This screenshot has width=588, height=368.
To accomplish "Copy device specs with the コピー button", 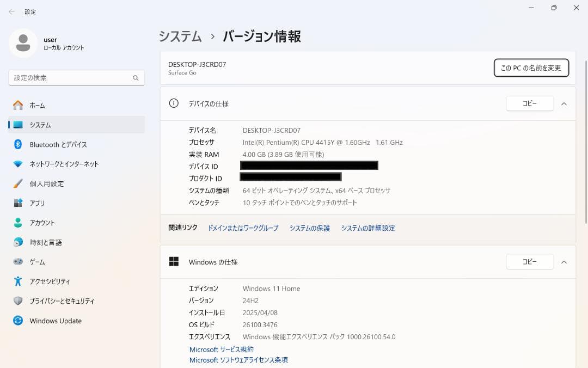I will point(529,103).
